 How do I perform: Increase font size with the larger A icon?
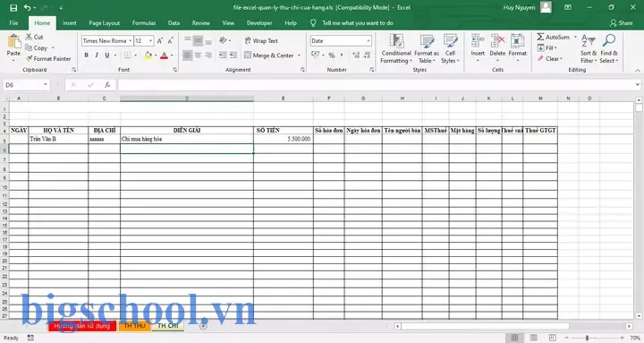(x=160, y=40)
